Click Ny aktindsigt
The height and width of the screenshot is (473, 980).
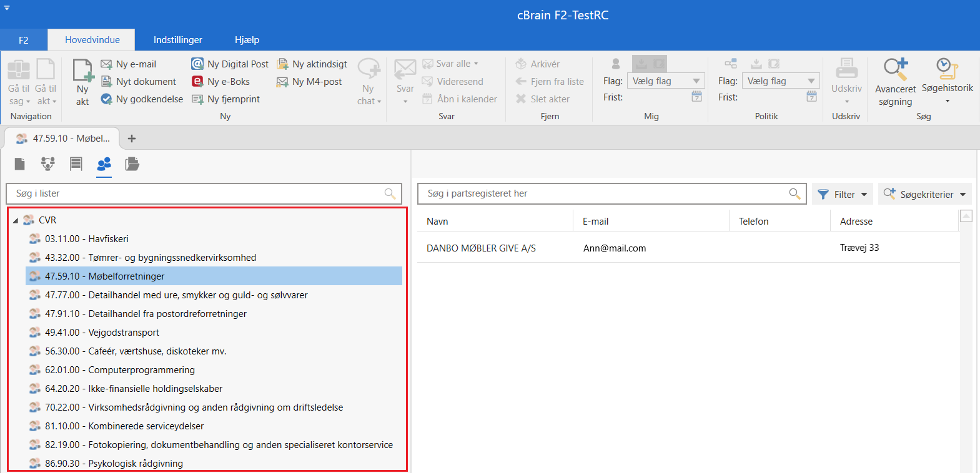point(312,64)
